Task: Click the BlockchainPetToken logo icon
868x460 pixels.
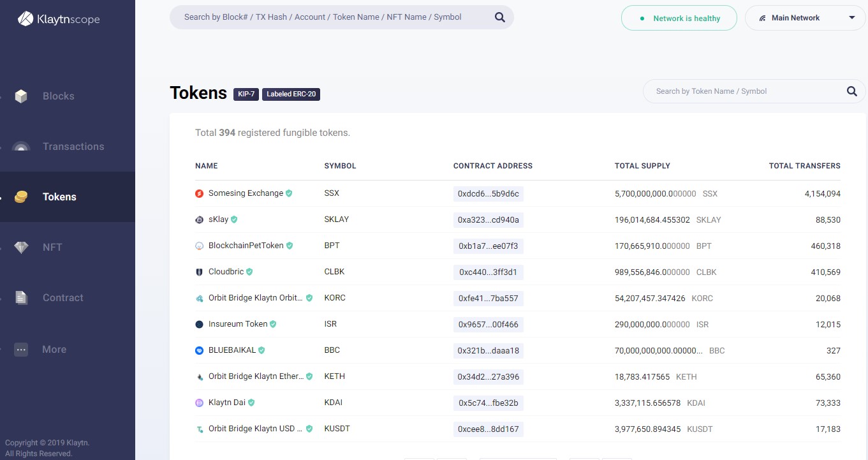Action: [200, 246]
